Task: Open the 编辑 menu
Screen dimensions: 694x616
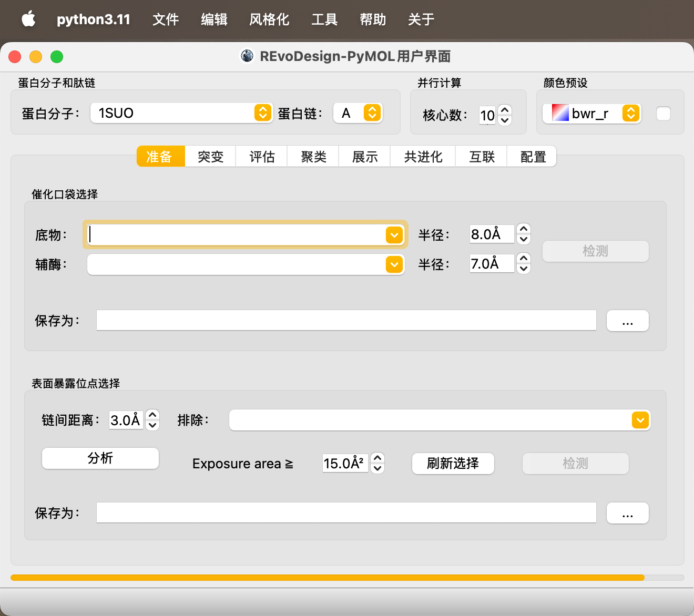Action: click(x=214, y=19)
